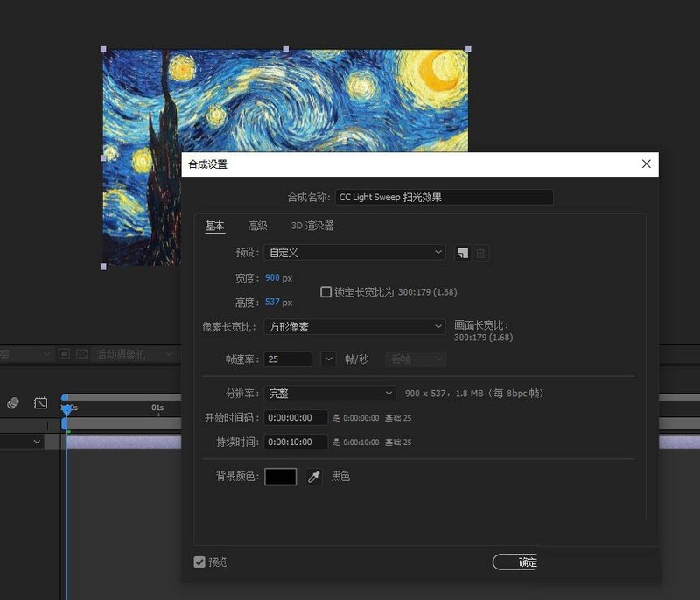Uncheck the 预览 checkbox

coord(199,562)
